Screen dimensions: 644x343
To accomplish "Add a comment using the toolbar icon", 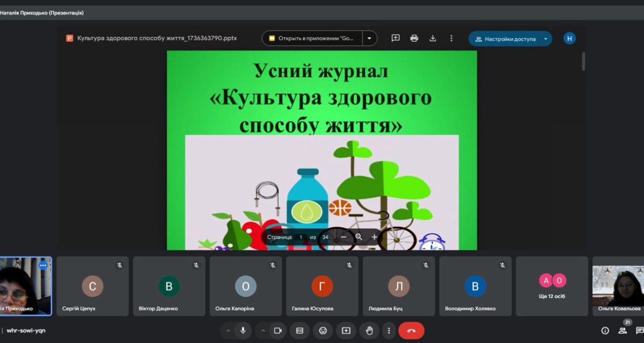I will tap(396, 38).
